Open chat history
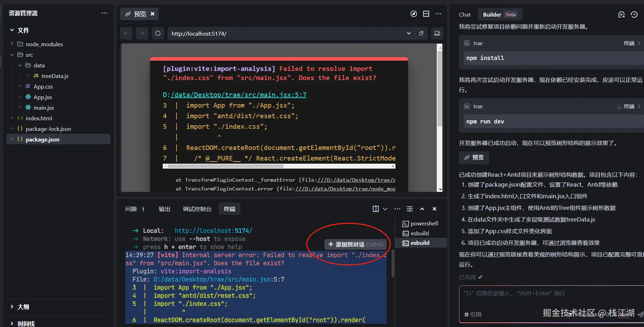 pos(634,14)
